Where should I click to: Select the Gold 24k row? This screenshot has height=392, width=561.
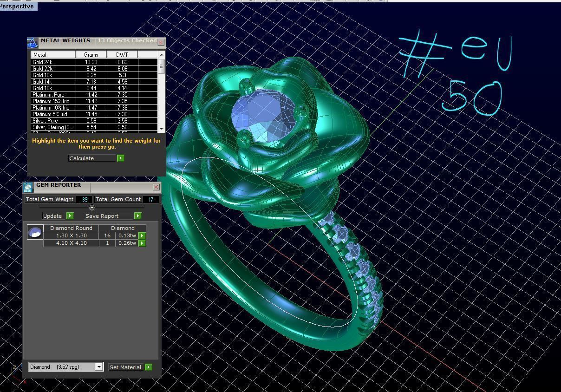(94, 62)
